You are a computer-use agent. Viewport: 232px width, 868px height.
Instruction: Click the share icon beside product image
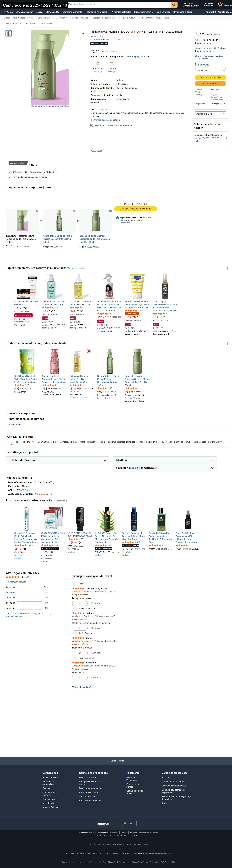[83, 34]
